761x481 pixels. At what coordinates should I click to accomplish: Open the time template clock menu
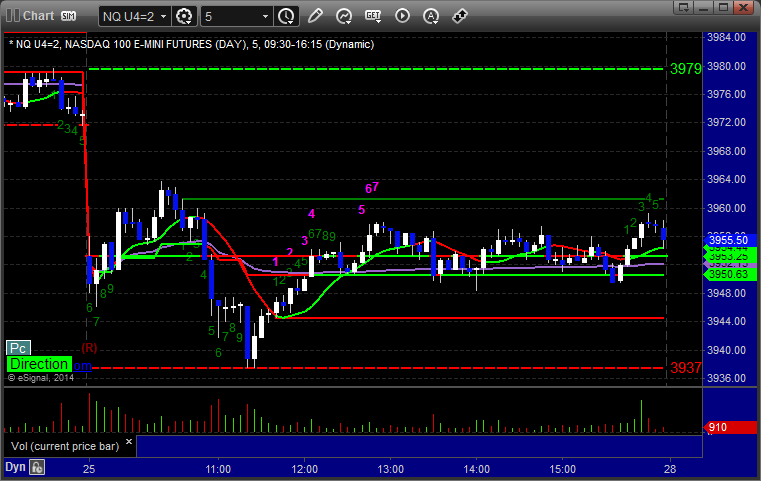tap(286, 17)
